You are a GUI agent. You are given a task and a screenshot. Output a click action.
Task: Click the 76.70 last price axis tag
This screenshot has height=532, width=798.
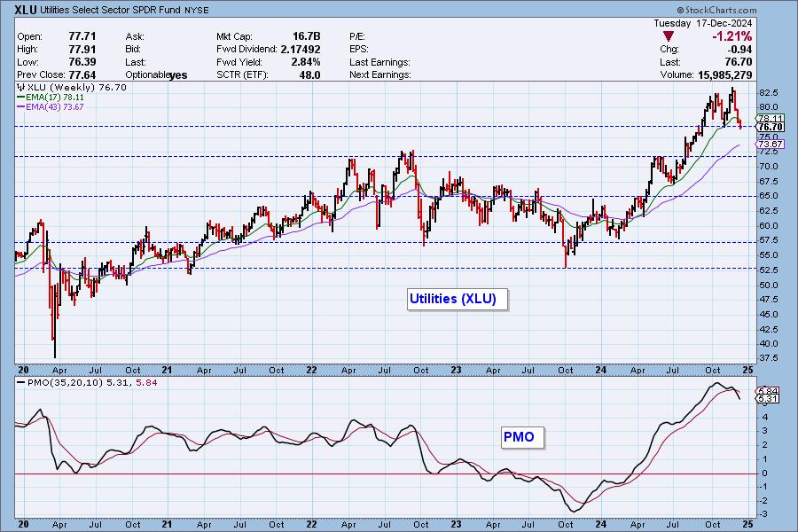[x=770, y=127]
